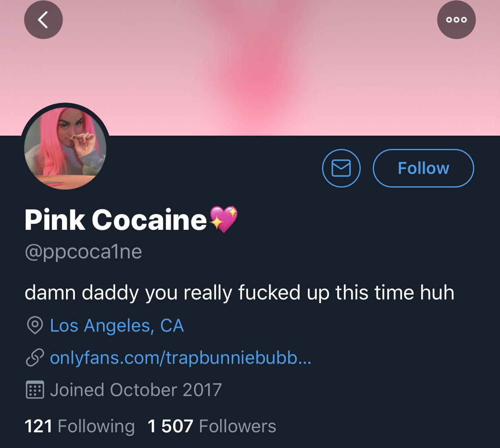Open the Los Angeles, CA location link
This screenshot has width=500, height=448.
[x=117, y=325]
